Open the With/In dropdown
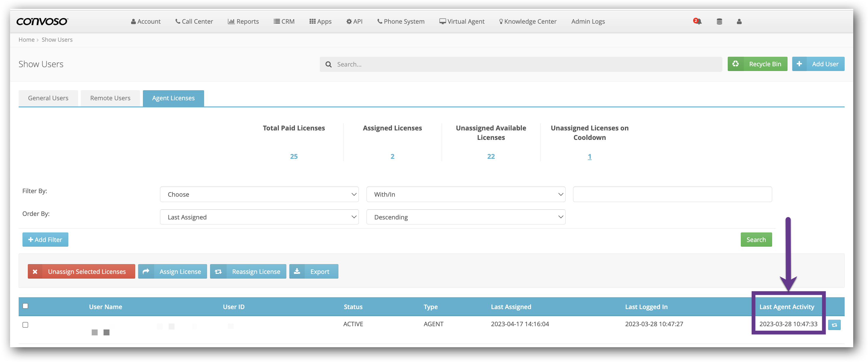Image resolution: width=868 pixels, height=362 pixels. click(465, 194)
